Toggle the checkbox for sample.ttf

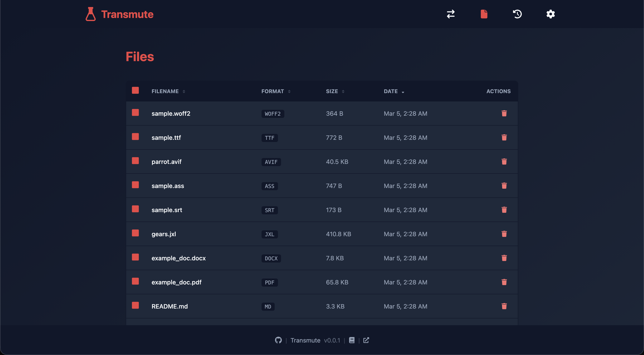(135, 137)
